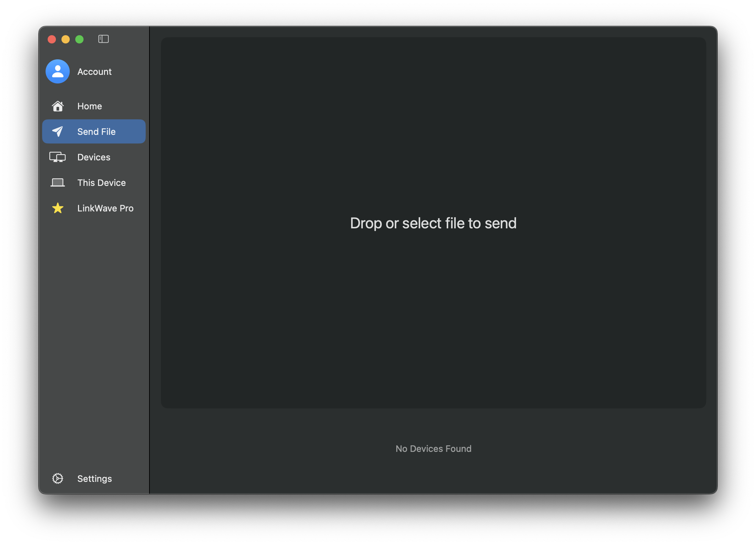Open the LinkWave Pro upgrade page
Image resolution: width=756 pixels, height=545 pixels.
(x=105, y=208)
